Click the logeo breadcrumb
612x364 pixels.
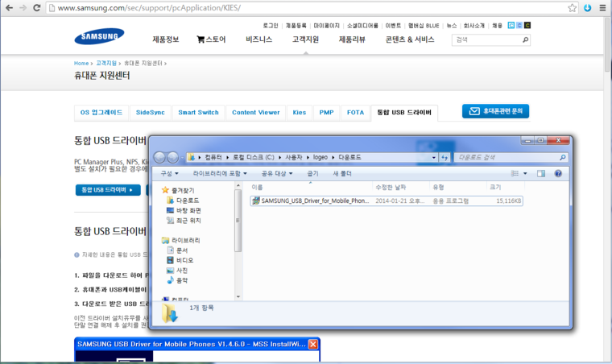tap(320, 157)
